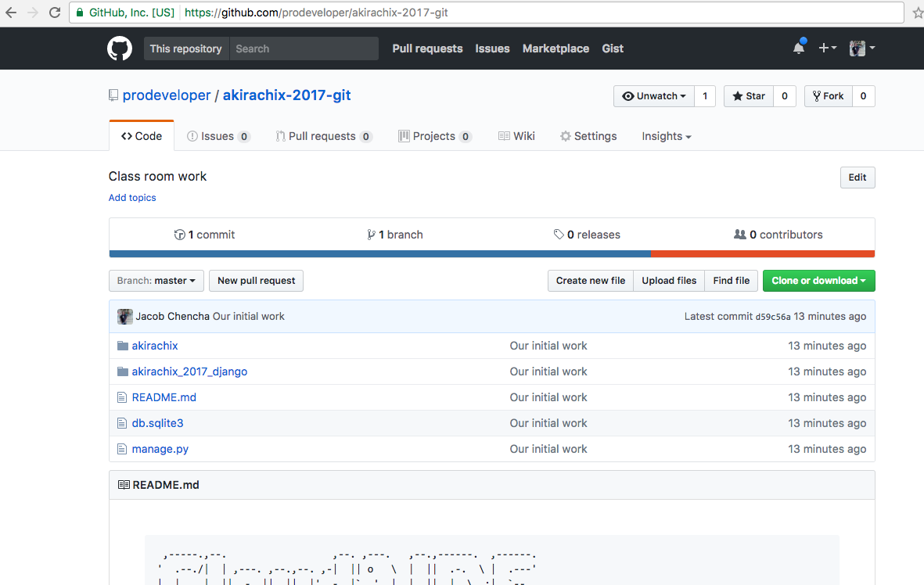Click the browser back arrow

pos(11,13)
